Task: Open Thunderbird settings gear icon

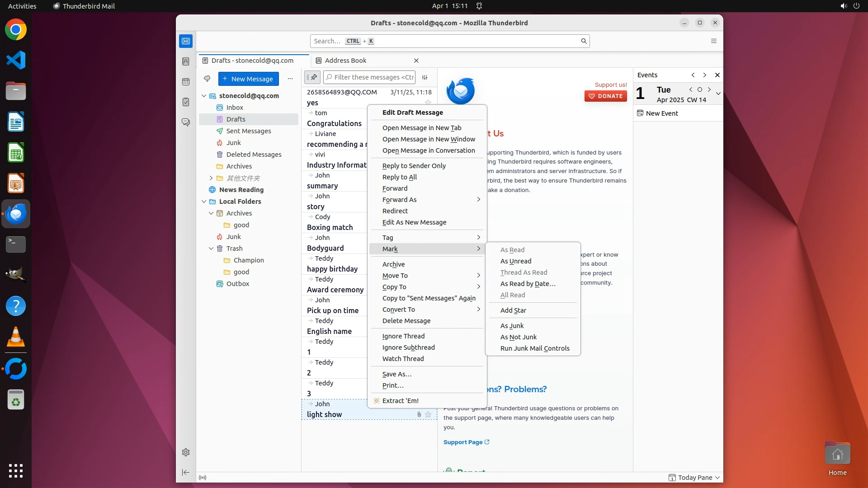Action: click(186, 452)
